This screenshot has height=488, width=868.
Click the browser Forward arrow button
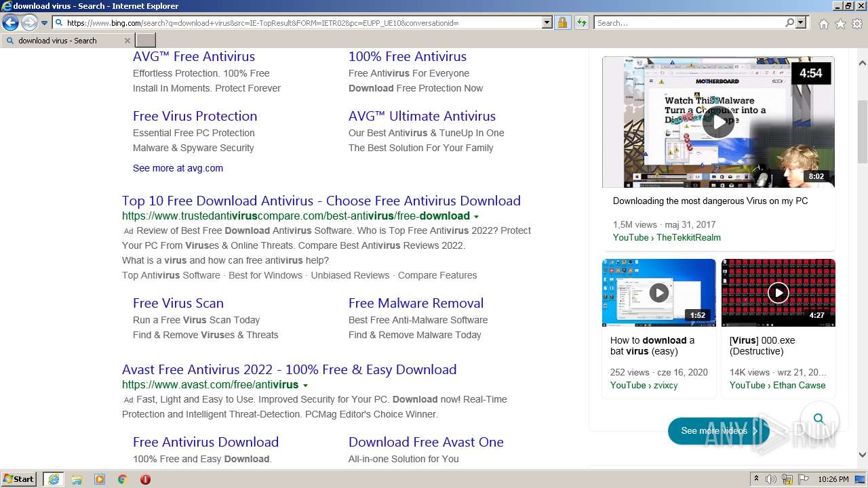29,23
